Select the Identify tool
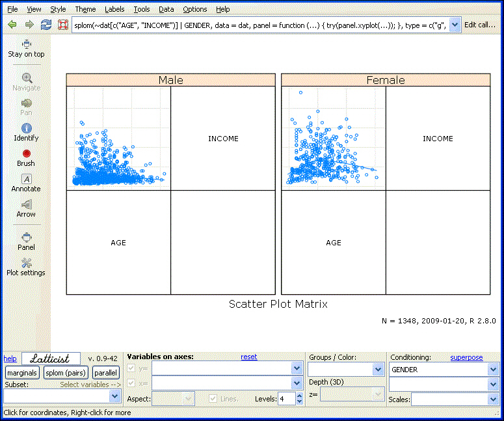Viewport: 504px width, 421px height. pos(27,133)
